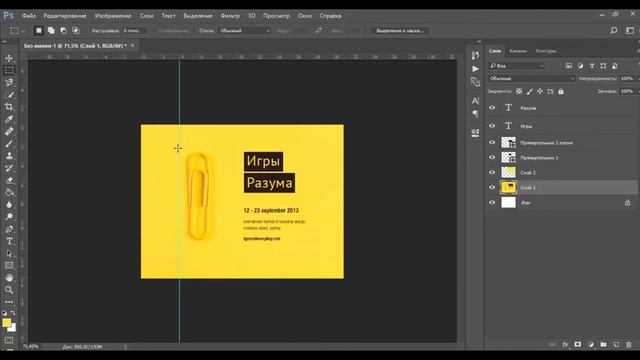Hide the Слой 1 layer
Viewport: 640px width, 360px height.
point(492,187)
